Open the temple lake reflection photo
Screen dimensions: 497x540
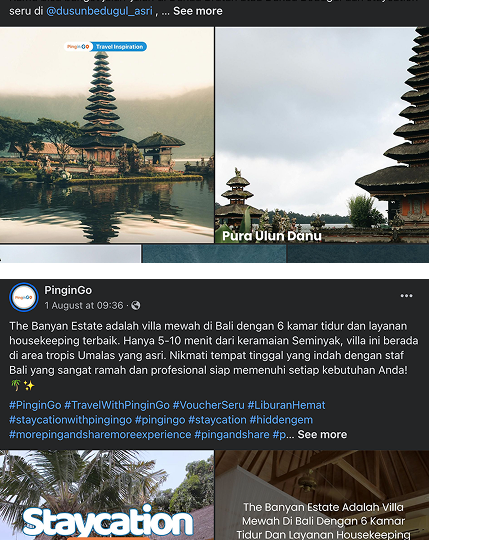(x=107, y=135)
